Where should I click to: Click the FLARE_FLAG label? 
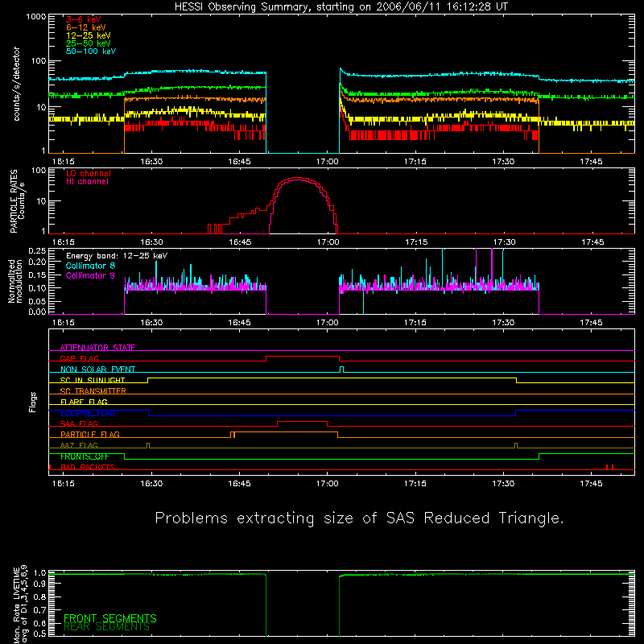click(84, 402)
